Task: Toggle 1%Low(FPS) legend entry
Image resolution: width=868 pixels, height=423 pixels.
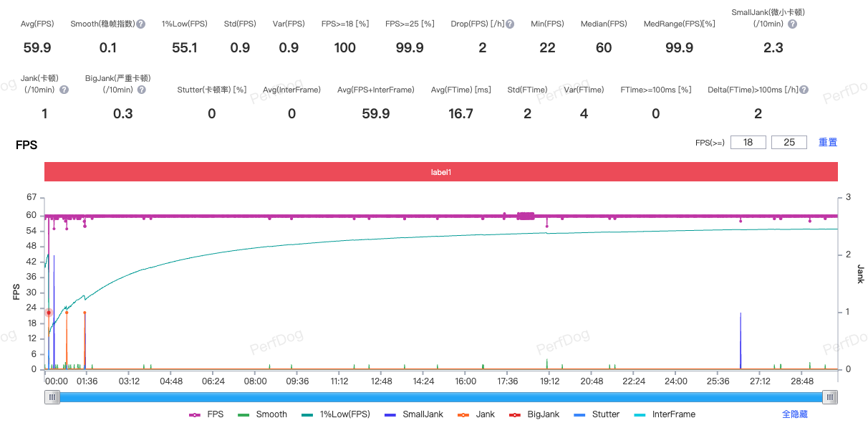Action: tap(337, 414)
